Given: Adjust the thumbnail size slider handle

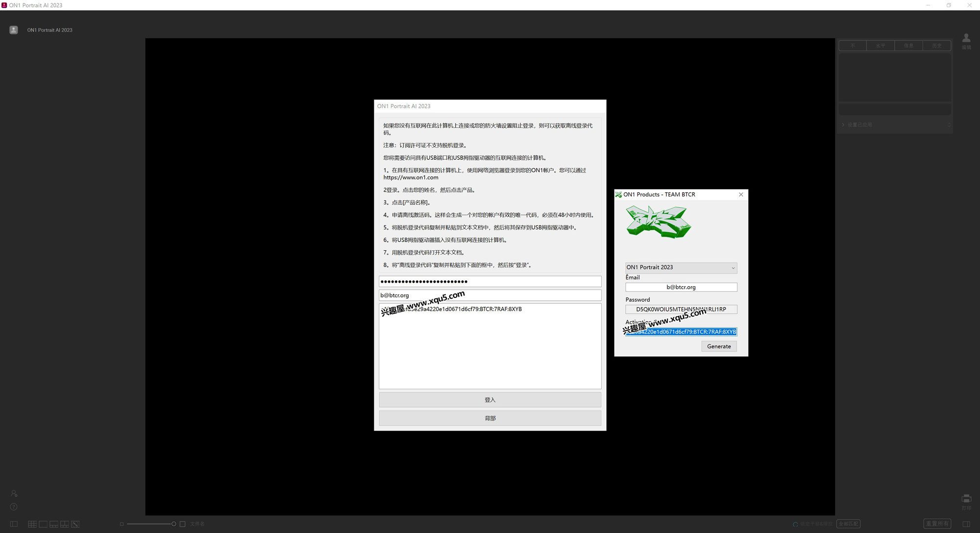Looking at the screenshot, I should point(173,524).
